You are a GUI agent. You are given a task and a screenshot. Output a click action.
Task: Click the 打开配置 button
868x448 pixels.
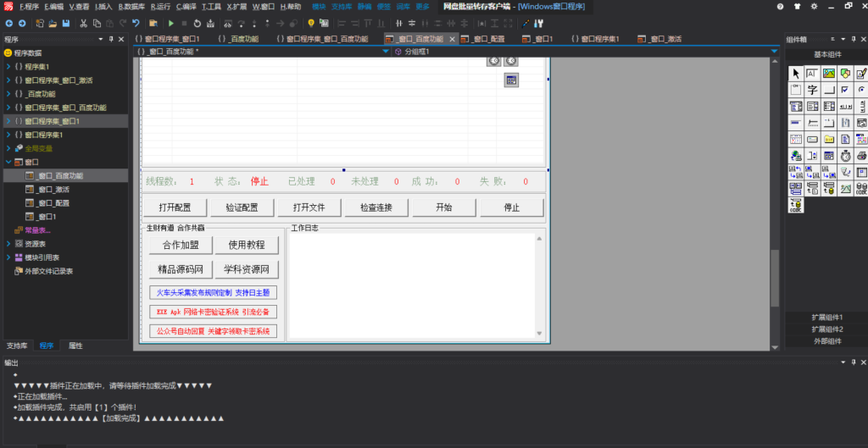point(175,207)
